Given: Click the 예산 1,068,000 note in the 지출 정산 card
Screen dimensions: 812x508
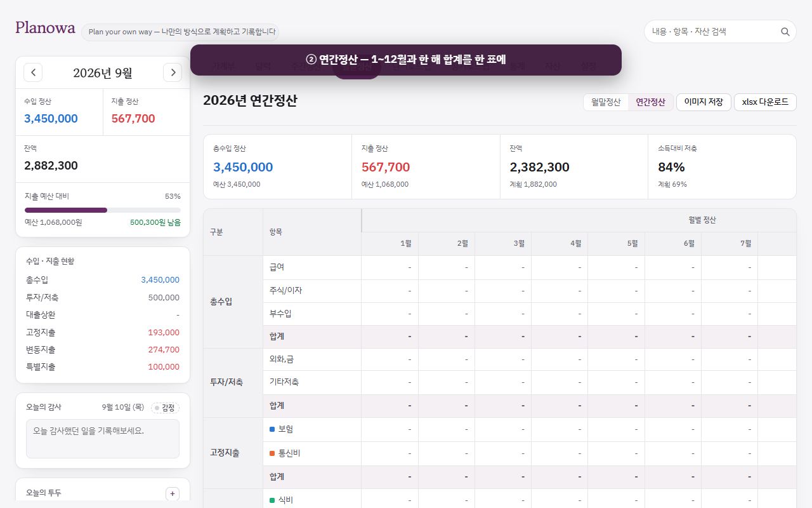Looking at the screenshot, I should [385, 184].
